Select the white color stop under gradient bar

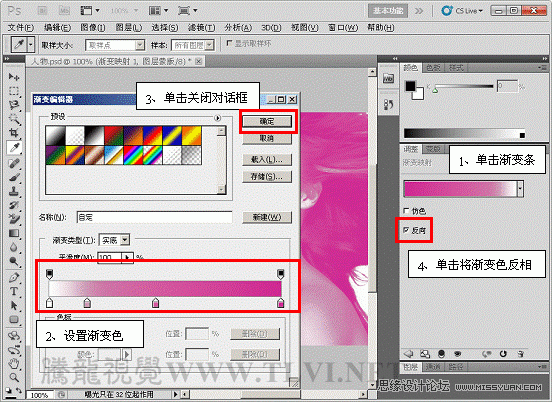[50, 303]
